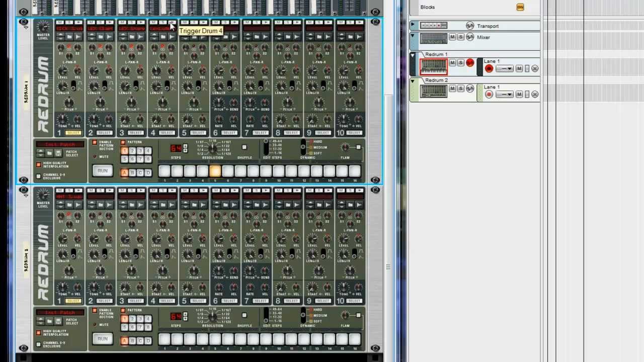
Task: Browse sample for channel 3 on Redrum 1
Action: click(132, 37)
